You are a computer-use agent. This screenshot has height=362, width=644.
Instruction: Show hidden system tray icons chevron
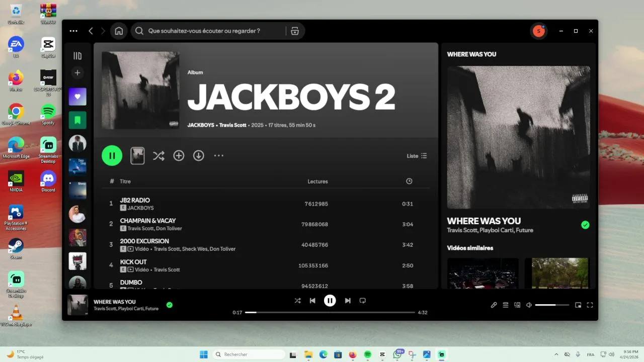tap(556, 354)
